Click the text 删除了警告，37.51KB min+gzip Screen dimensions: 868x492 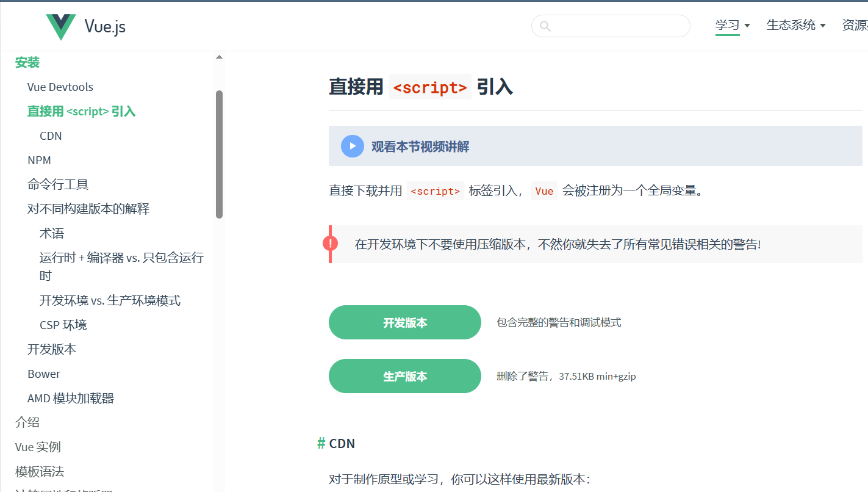pyautogui.click(x=566, y=376)
